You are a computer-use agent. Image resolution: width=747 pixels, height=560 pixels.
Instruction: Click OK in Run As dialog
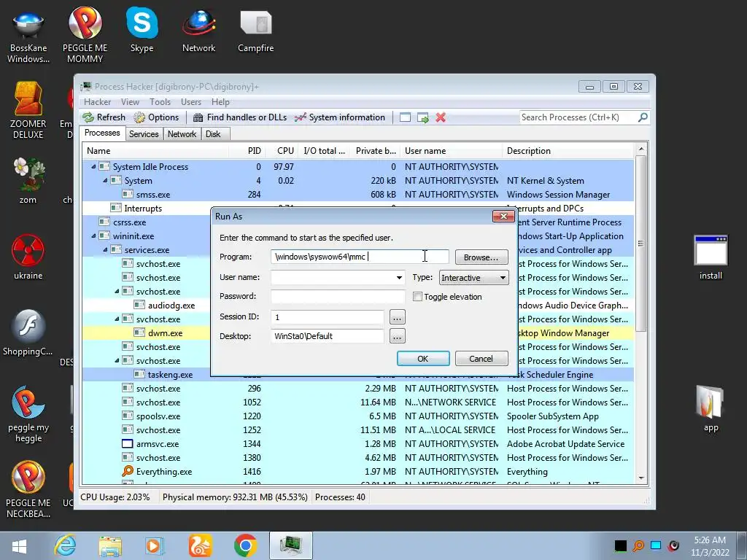(x=423, y=359)
